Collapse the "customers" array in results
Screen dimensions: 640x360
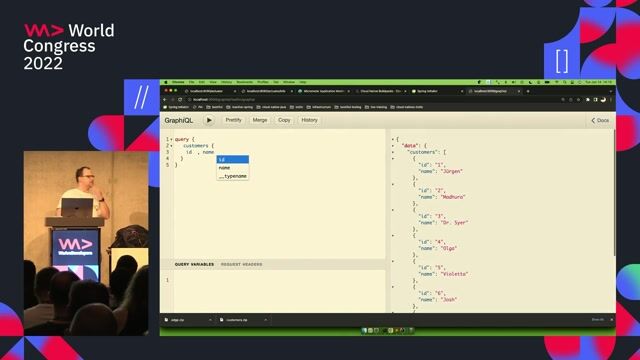coord(393,152)
